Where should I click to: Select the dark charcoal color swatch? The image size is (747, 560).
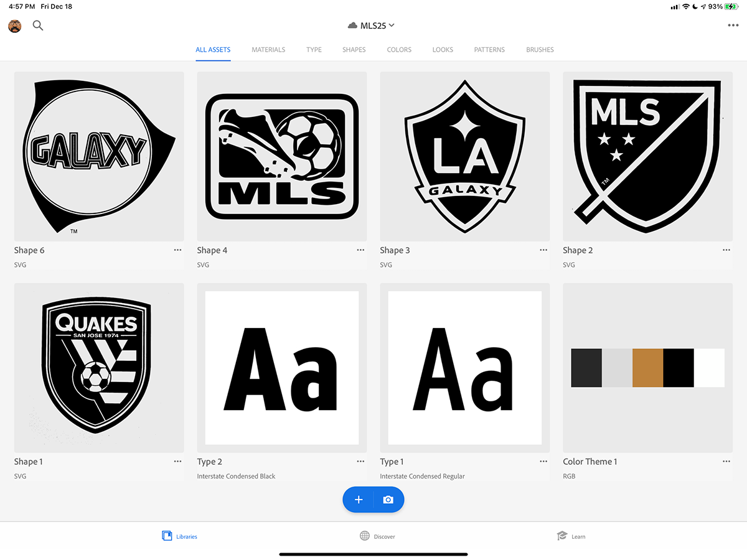586,368
